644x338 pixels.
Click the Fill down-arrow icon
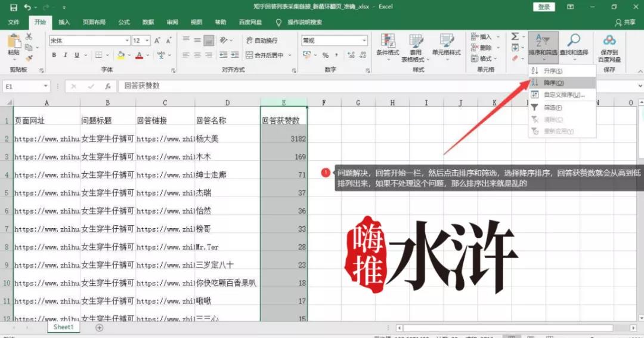coord(515,48)
